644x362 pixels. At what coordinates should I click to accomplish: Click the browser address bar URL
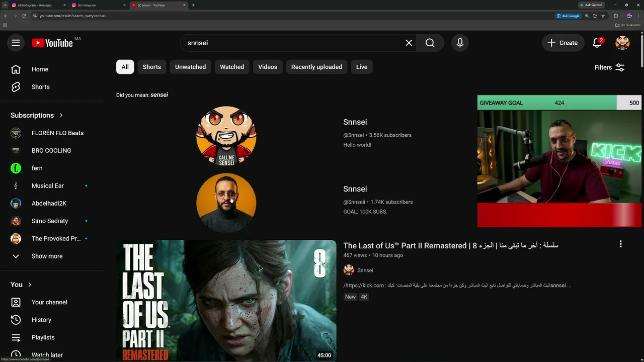pyautogui.click(x=72, y=16)
